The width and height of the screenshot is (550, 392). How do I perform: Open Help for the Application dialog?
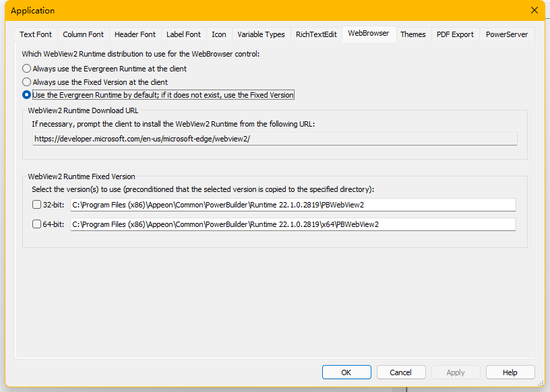tap(510, 372)
